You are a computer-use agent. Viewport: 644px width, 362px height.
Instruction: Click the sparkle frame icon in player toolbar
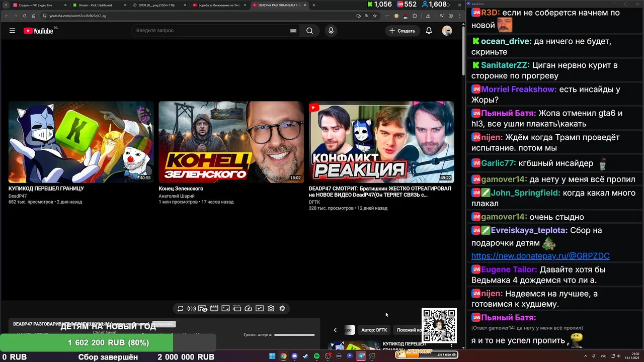[260, 309]
